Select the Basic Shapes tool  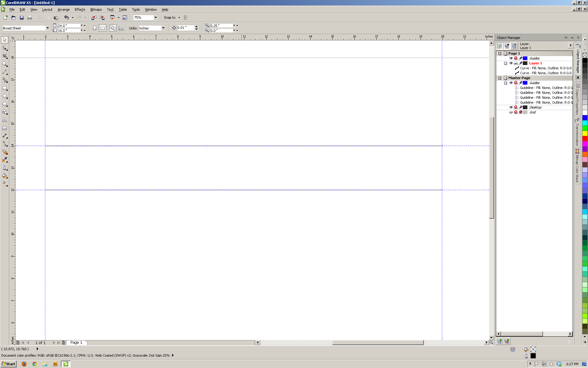pos(5,112)
